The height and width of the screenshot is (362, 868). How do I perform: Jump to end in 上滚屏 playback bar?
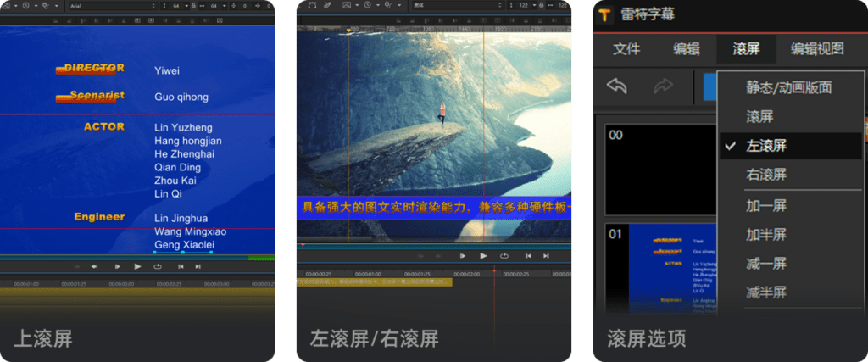[198, 267]
